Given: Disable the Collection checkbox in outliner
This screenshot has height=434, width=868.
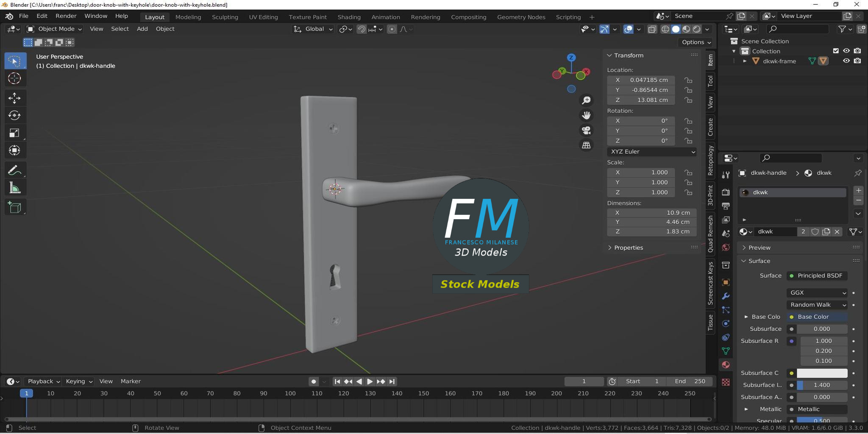Looking at the screenshot, I should pos(835,50).
